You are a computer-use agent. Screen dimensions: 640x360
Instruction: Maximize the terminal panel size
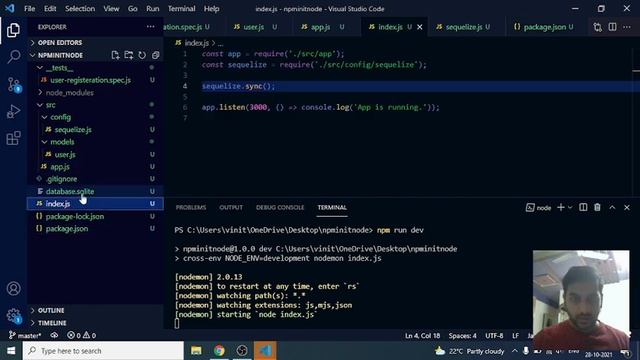(x=612, y=207)
